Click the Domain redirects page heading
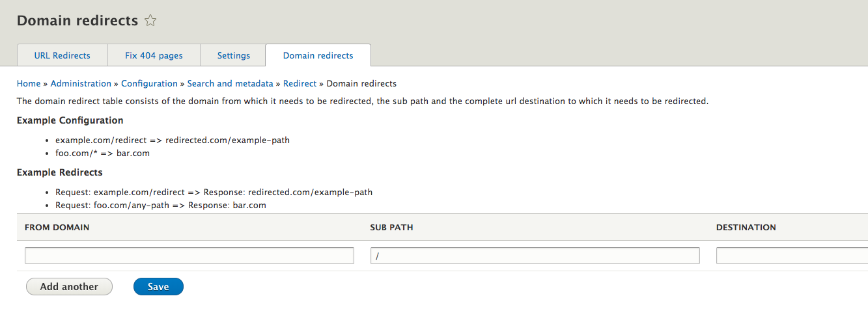The width and height of the screenshot is (868, 335). click(x=77, y=21)
